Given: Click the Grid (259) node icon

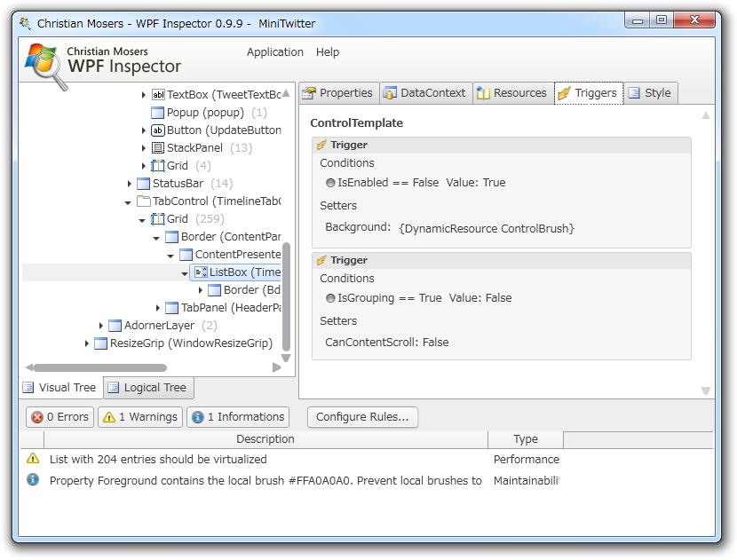Looking at the screenshot, I should tap(158, 219).
